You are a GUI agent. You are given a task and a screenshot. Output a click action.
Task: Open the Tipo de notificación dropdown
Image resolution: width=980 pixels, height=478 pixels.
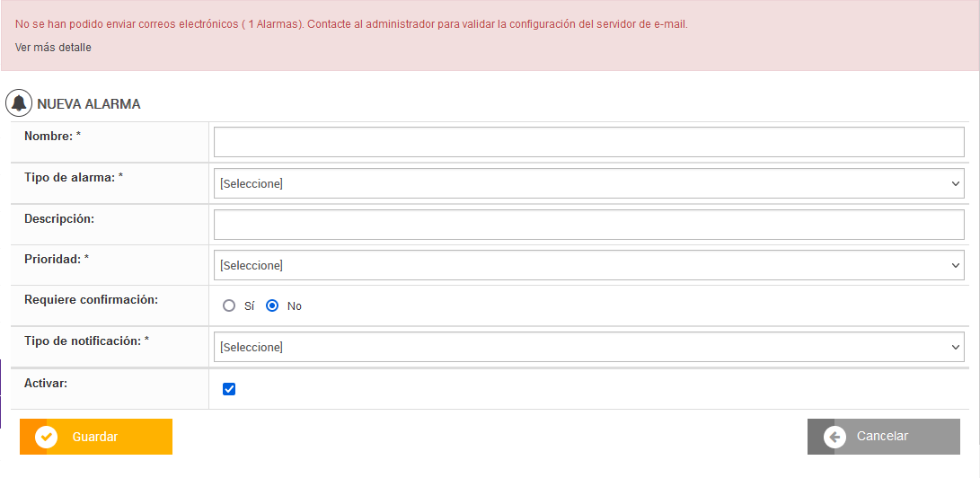(x=588, y=347)
